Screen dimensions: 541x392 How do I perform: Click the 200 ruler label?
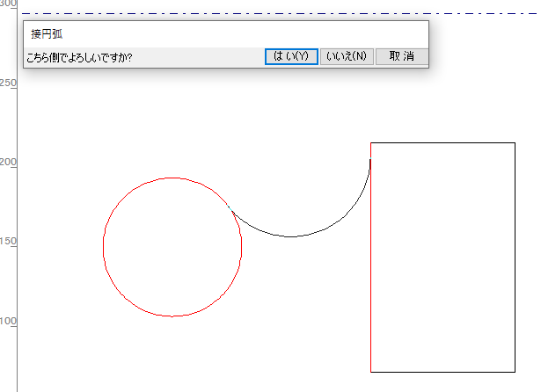tap(8, 162)
